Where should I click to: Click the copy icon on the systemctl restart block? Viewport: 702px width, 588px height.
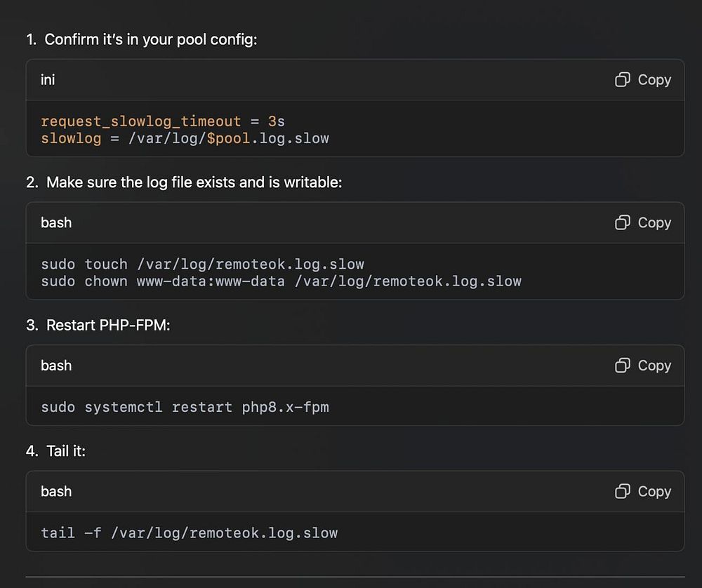click(x=622, y=366)
